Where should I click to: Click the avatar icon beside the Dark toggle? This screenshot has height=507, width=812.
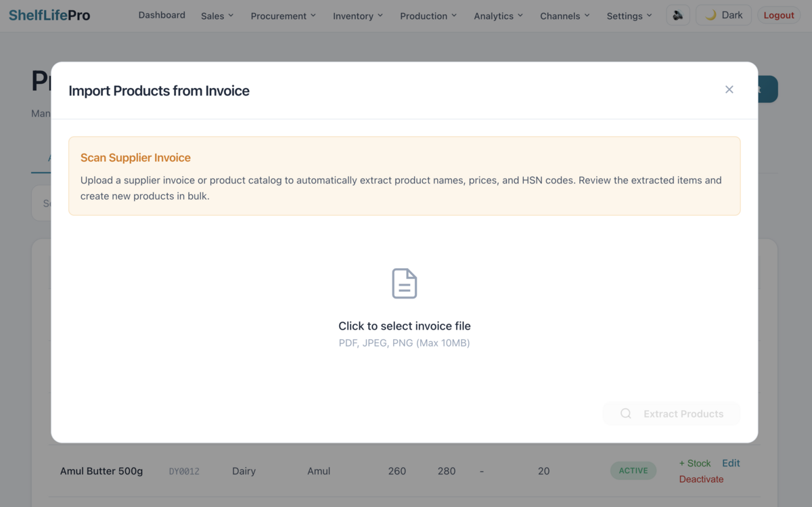point(677,14)
